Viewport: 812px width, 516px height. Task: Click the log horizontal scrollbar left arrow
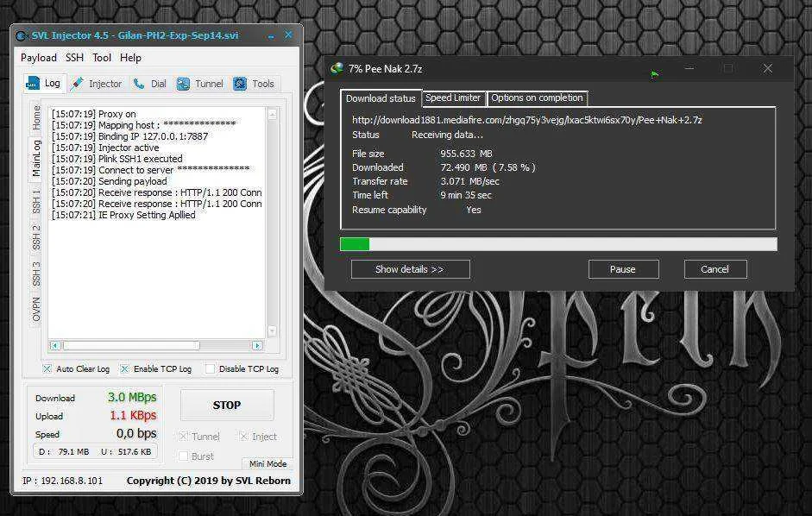(x=55, y=345)
